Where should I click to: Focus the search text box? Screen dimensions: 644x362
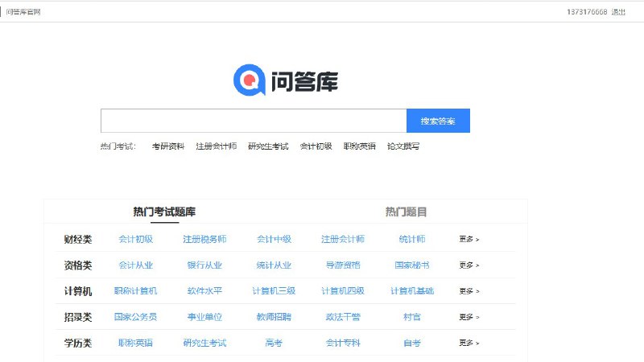pyautogui.click(x=254, y=121)
